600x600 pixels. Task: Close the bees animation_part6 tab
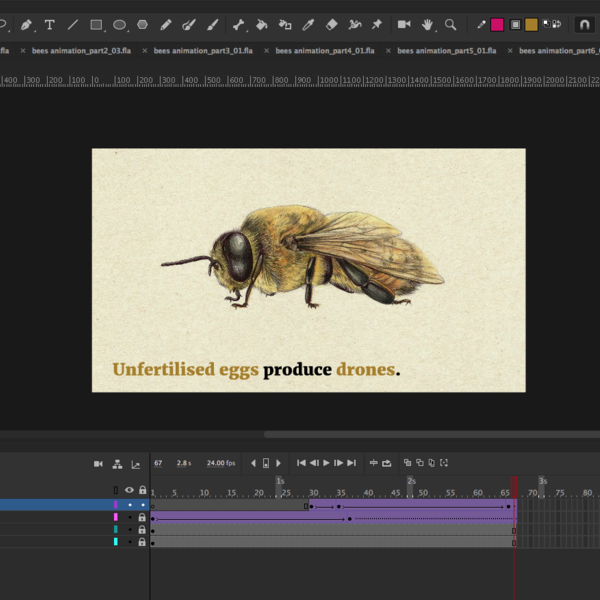(x=510, y=51)
